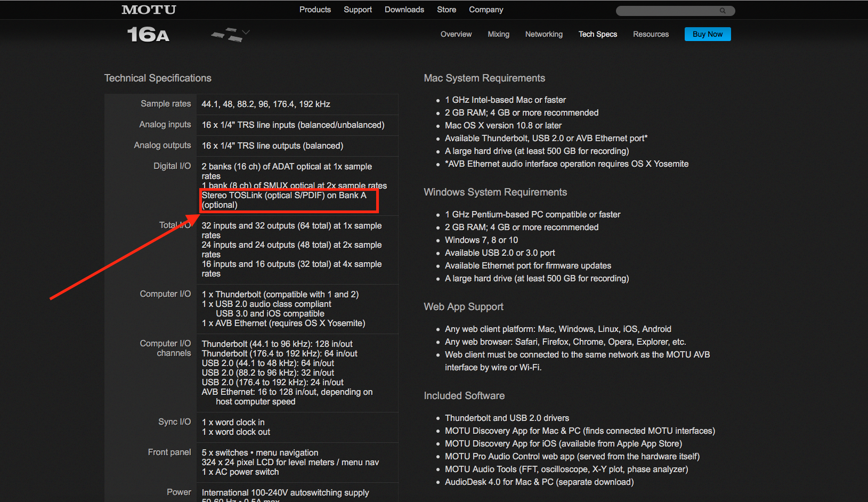
Task: Click '1 x AC power switch' text
Action: (x=240, y=472)
